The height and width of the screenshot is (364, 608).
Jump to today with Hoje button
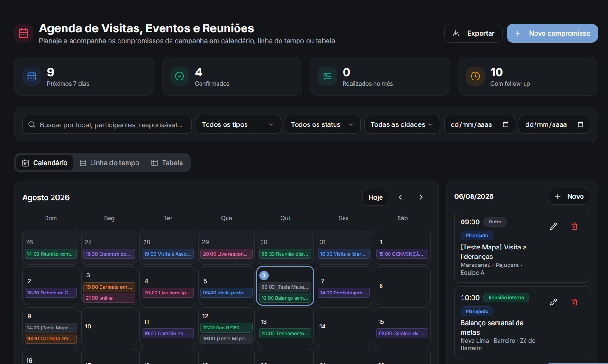point(375,197)
